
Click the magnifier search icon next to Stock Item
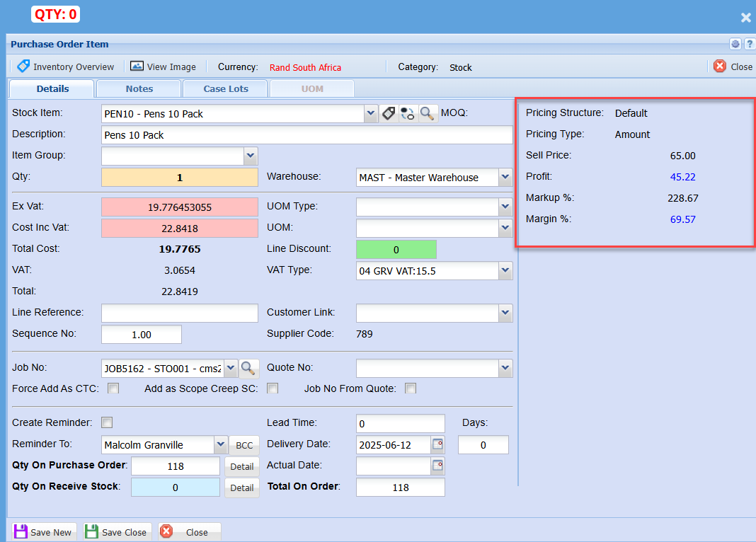pyautogui.click(x=428, y=113)
